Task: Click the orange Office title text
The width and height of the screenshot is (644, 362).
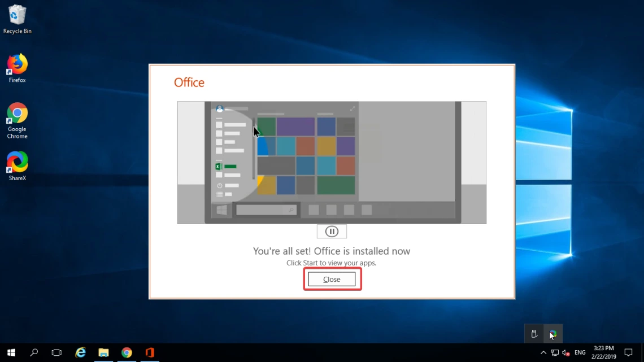Action: click(189, 82)
